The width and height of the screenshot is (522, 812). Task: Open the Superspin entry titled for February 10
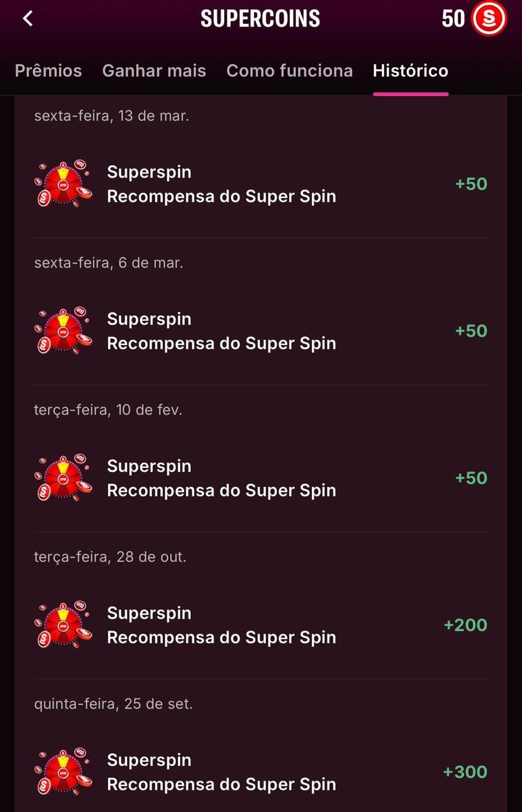149,465
